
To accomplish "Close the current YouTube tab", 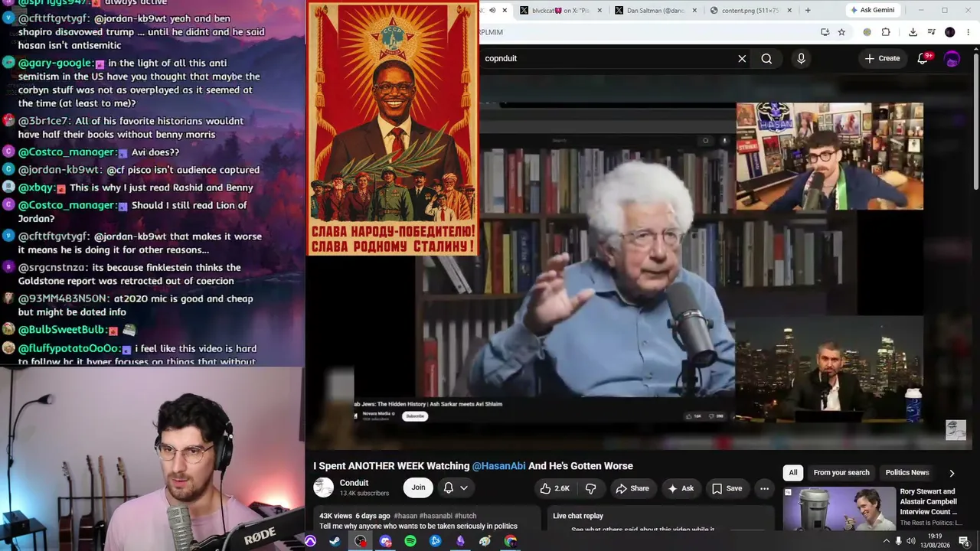I will [x=505, y=11].
